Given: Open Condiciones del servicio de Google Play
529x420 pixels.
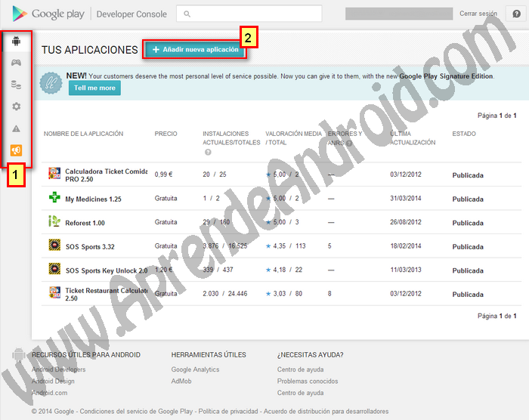Looking at the screenshot, I should click(136, 411).
